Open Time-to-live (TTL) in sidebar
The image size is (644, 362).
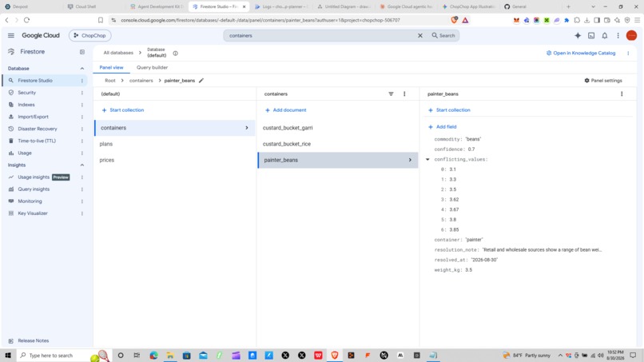tap(37, 141)
